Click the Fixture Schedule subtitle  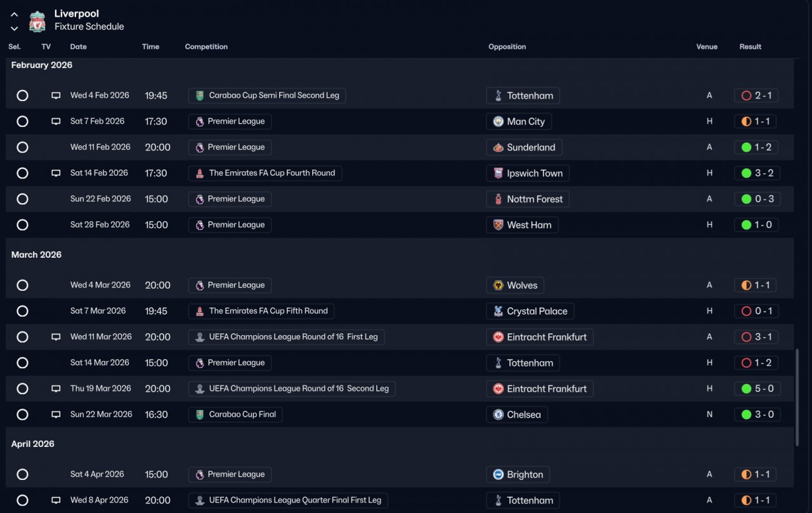coord(89,27)
